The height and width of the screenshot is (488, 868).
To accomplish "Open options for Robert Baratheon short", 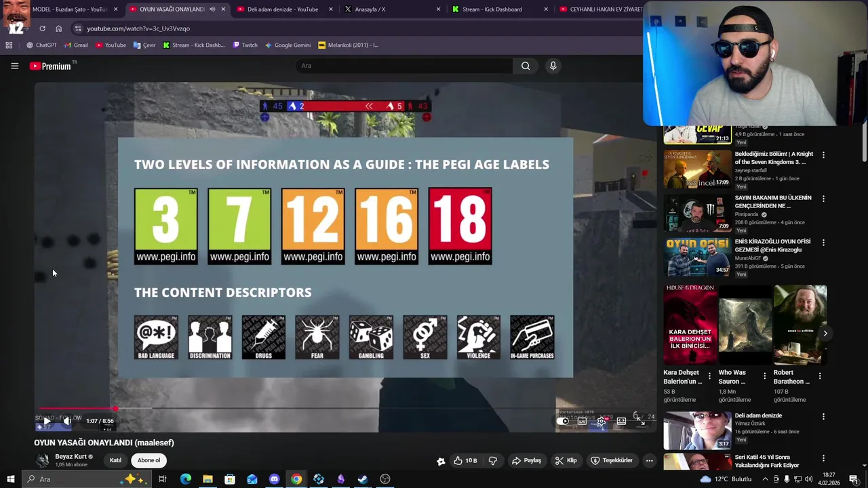I will (819, 375).
